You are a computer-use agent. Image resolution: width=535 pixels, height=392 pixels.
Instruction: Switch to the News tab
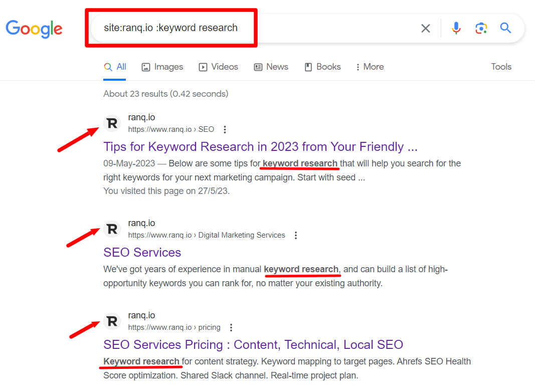[271, 66]
